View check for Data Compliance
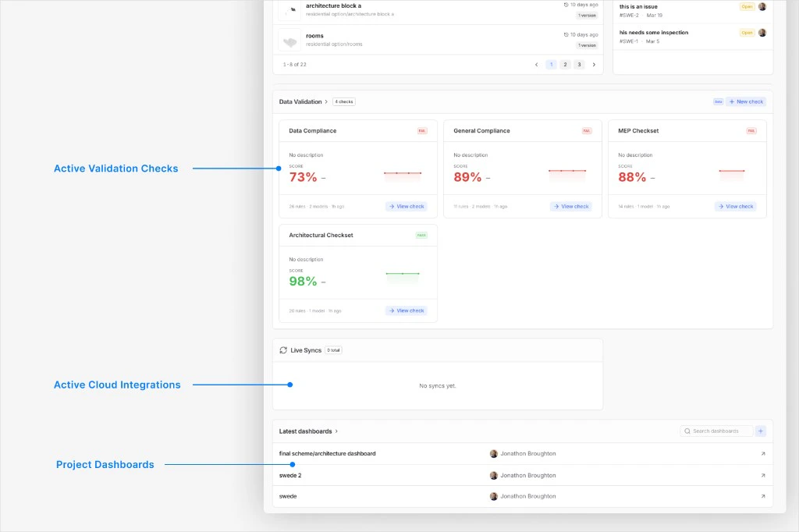The height and width of the screenshot is (532, 799). [406, 207]
